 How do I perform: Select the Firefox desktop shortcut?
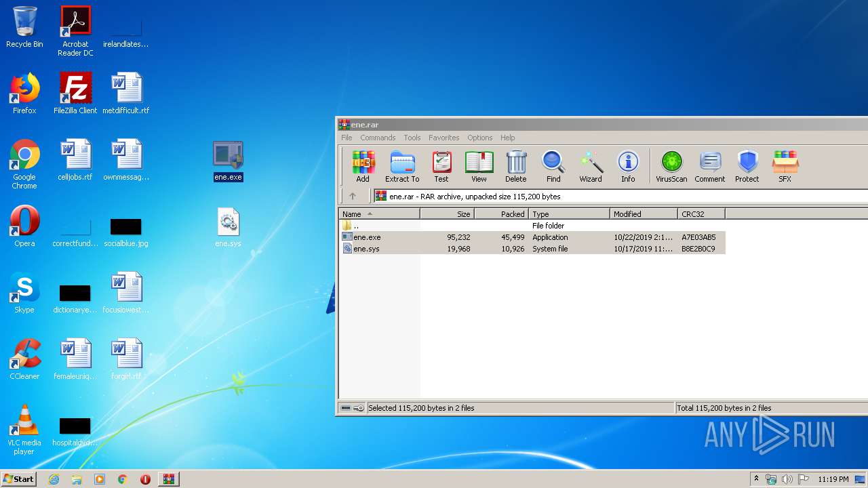click(24, 93)
